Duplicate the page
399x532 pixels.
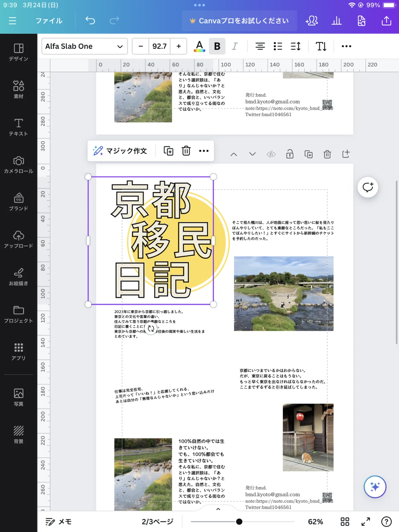[x=309, y=154]
